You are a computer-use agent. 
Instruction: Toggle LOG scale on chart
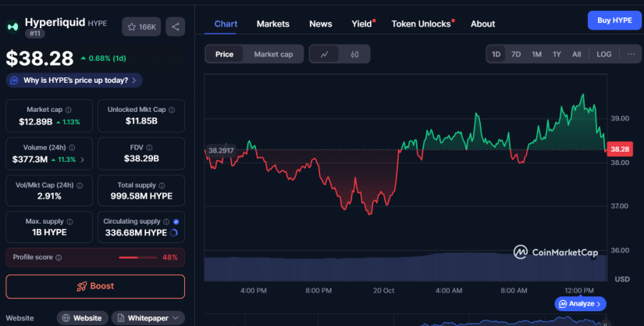(604, 55)
